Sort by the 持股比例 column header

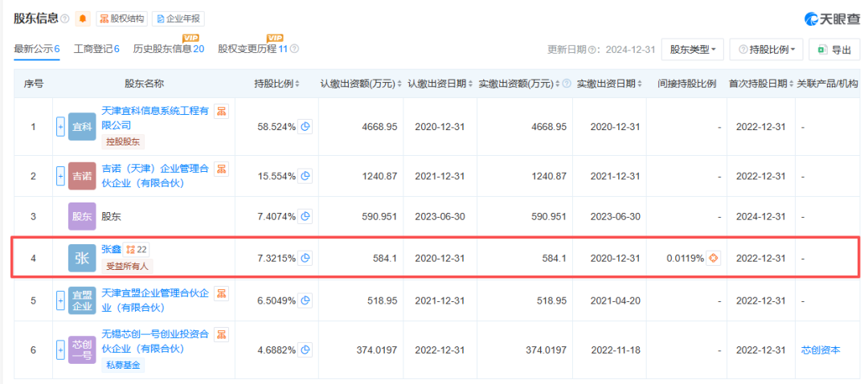pyautogui.click(x=276, y=84)
